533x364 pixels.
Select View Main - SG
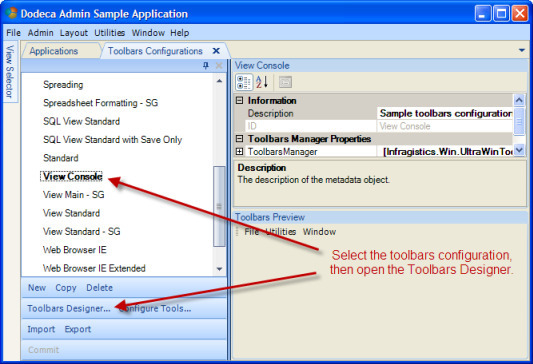[x=73, y=195]
